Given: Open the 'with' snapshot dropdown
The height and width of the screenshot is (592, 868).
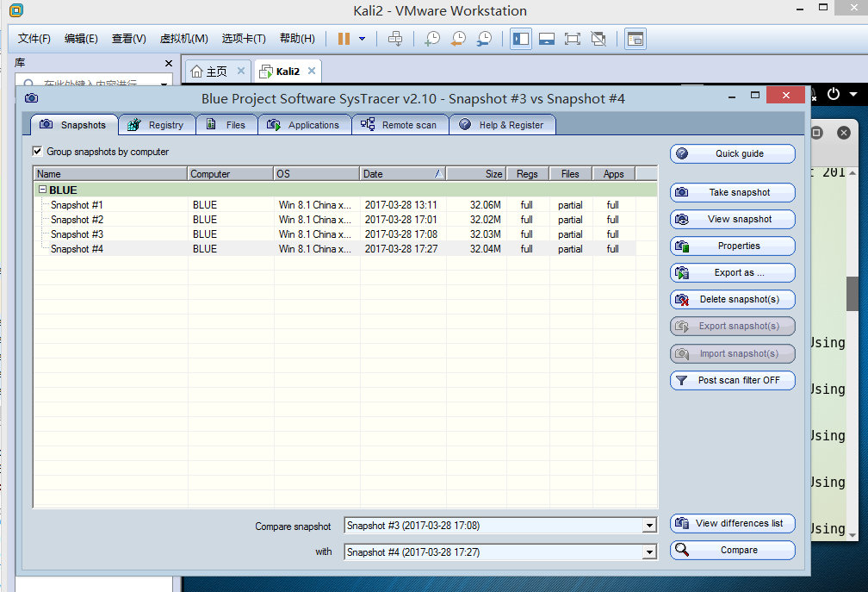Looking at the screenshot, I should click(x=649, y=551).
